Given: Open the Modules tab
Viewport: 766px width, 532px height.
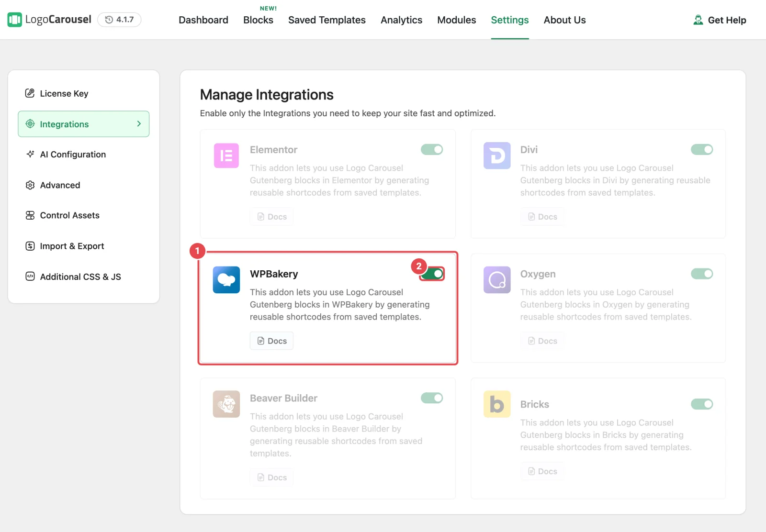Looking at the screenshot, I should (x=457, y=20).
